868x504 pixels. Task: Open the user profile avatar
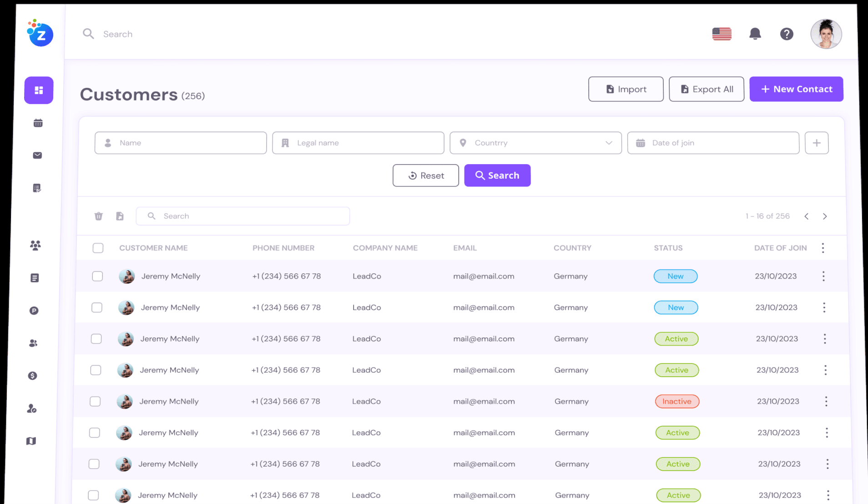coord(826,34)
